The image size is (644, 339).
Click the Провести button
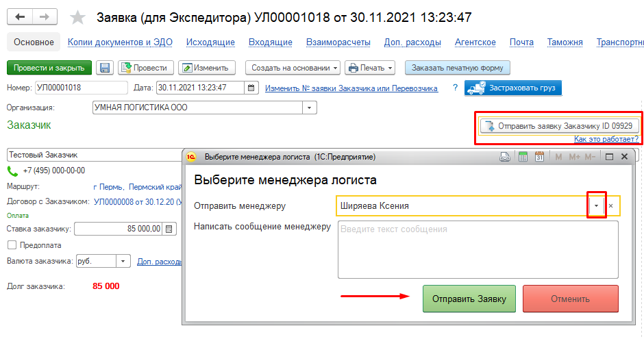tap(146, 68)
